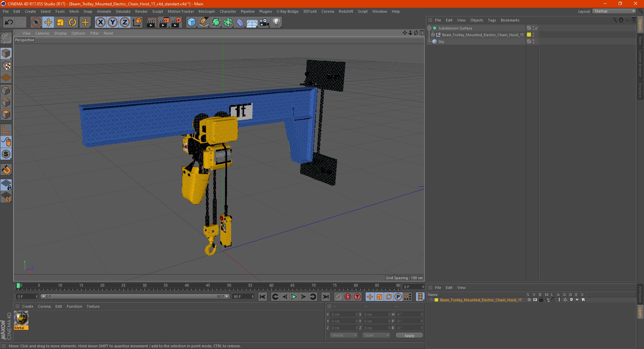Click the Apply button
The width and height of the screenshot is (644, 349).
[x=409, y=336]
